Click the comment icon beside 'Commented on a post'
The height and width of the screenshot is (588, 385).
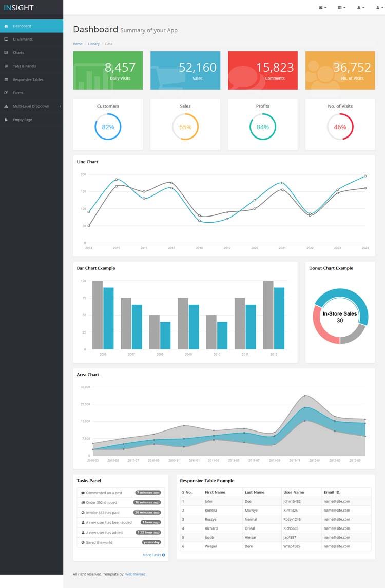(x=83, y=493)
